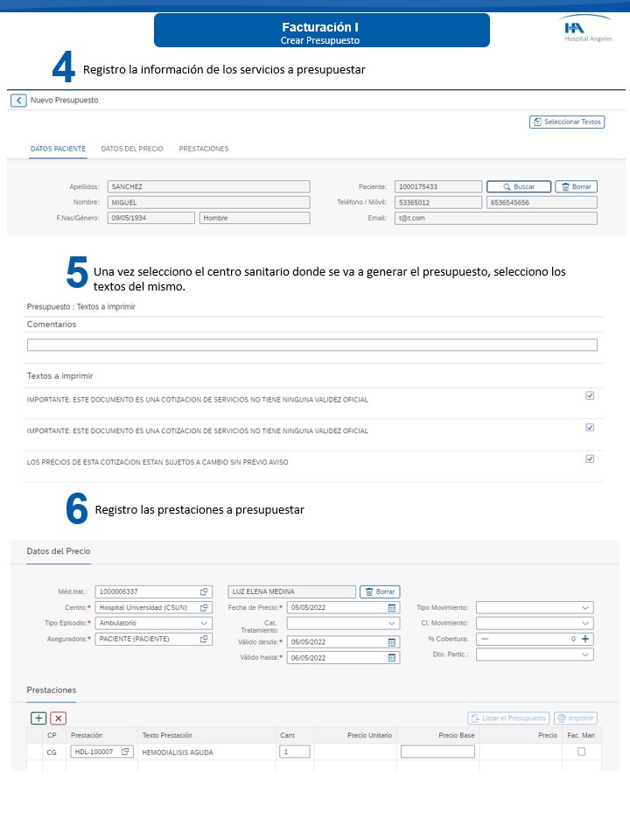Click the green add prestación plus icon
The width and height of the screenshot is (630, 840).
(38, 718)
